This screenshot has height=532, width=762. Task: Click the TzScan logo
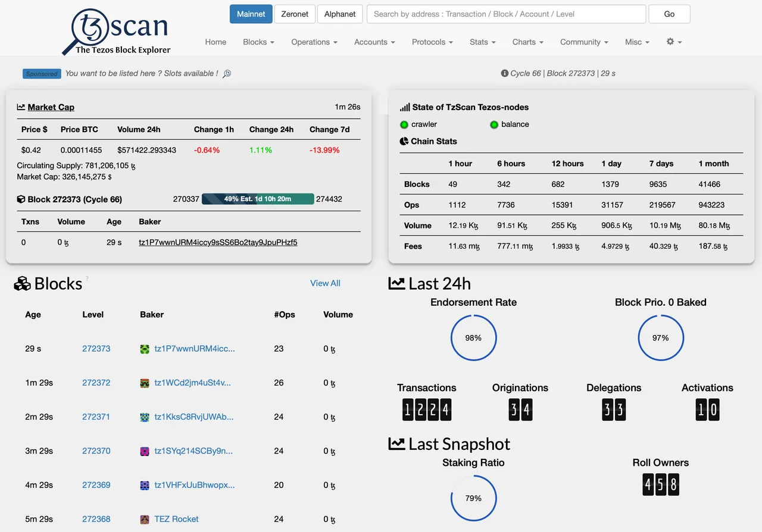tap(117, 31)
